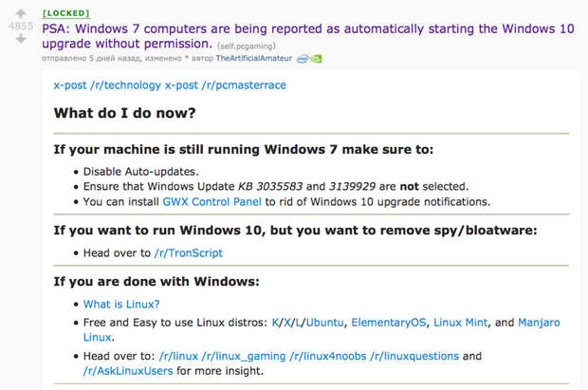Open author profile TheArtificialAmateur

[254, 58]
